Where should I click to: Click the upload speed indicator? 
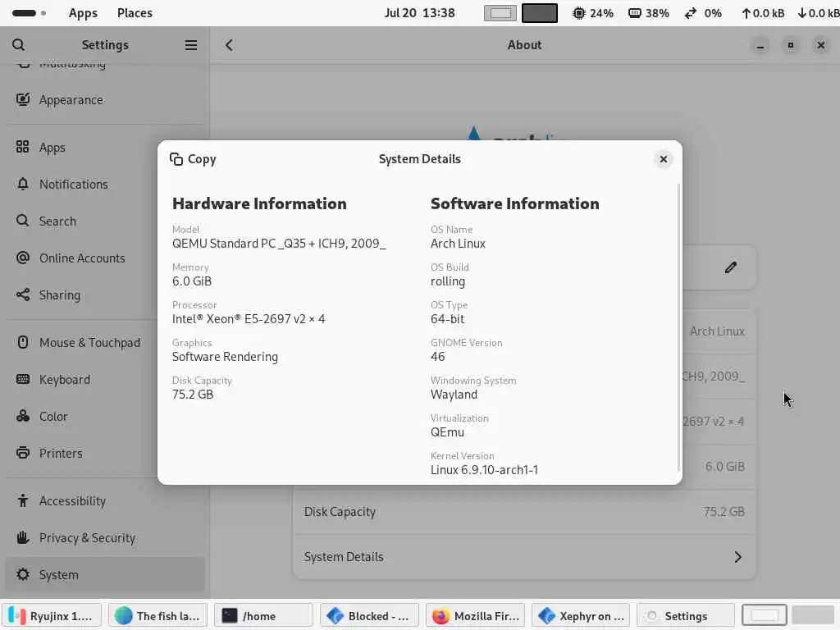pyautogui.click(x=763, y=13)
